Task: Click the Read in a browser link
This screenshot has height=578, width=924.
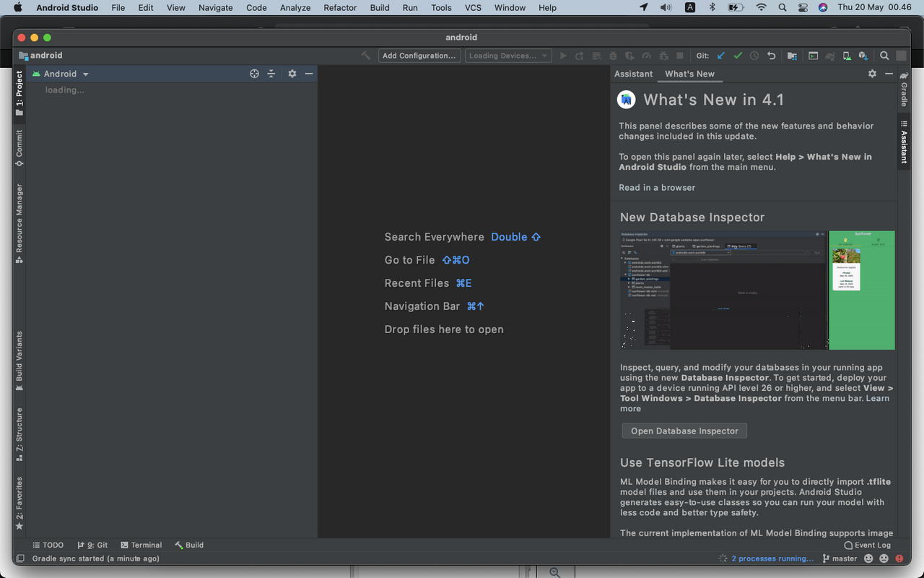Action: pyautogui.click(x=657, y=187)
